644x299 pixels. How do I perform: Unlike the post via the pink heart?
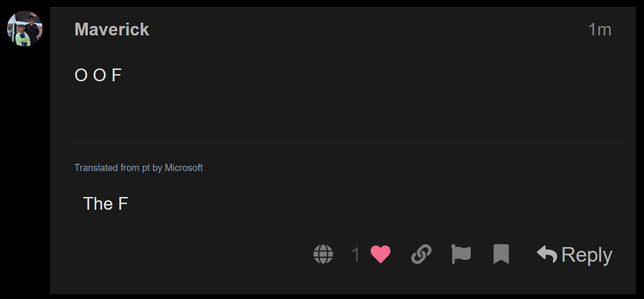(x=381, y=254)
